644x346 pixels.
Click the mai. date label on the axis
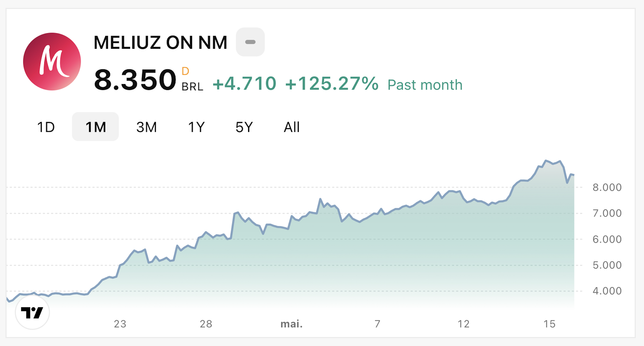coord(291,323)
